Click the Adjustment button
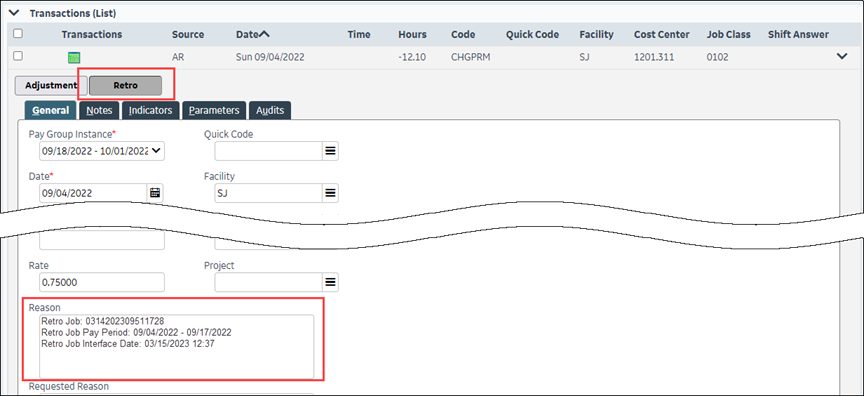The width and height of the screenshot is (864, 396). point(51,85)
